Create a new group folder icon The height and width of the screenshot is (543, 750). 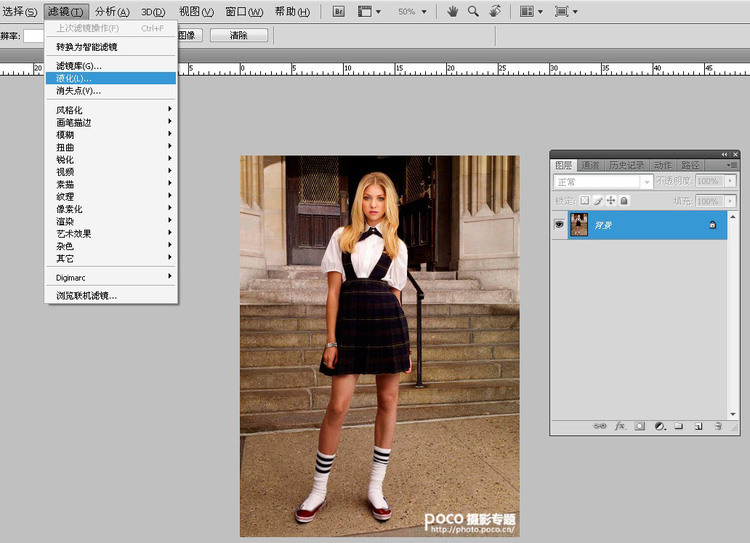[679, 426]
